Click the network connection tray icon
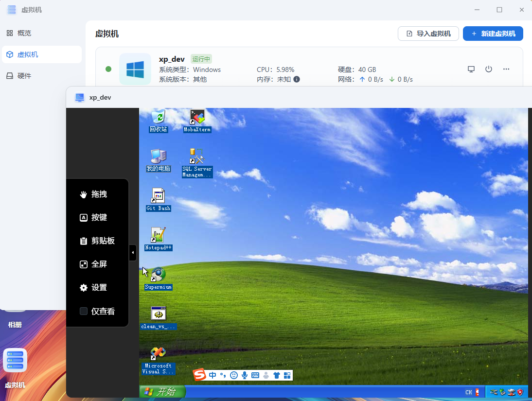 pos(511,392)
